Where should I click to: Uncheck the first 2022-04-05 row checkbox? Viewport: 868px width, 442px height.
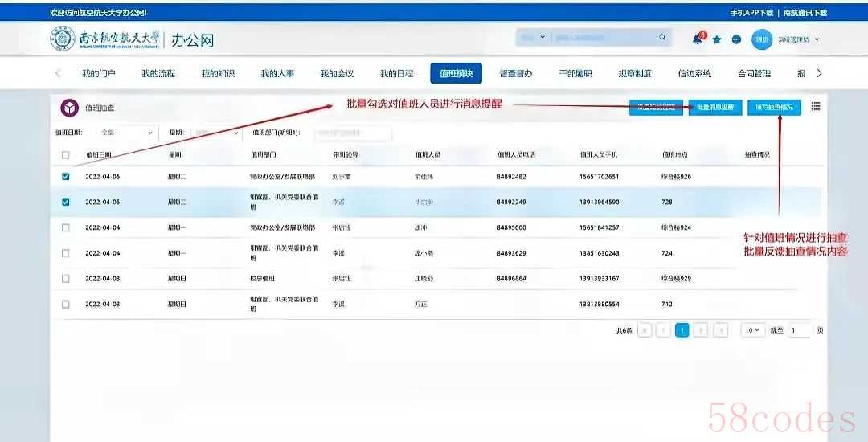tap(66, 177)
